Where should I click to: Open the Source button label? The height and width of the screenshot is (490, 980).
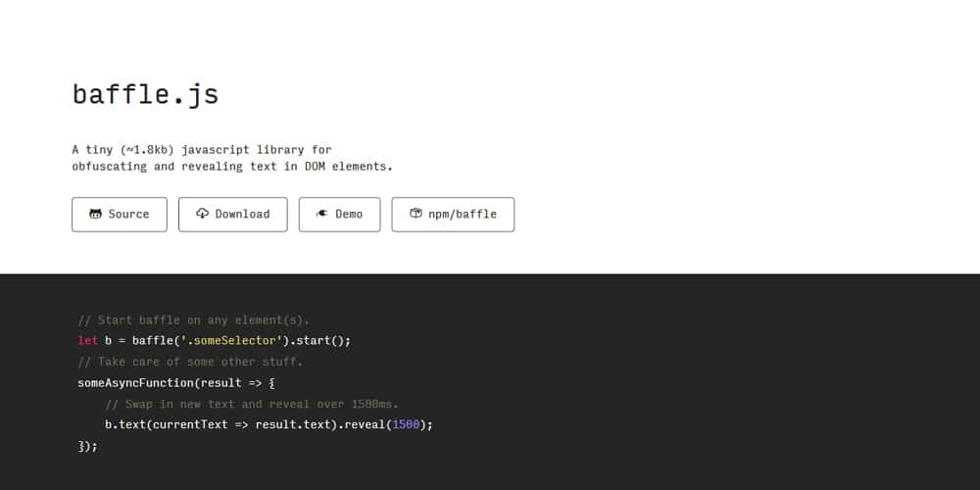[128, 214]
